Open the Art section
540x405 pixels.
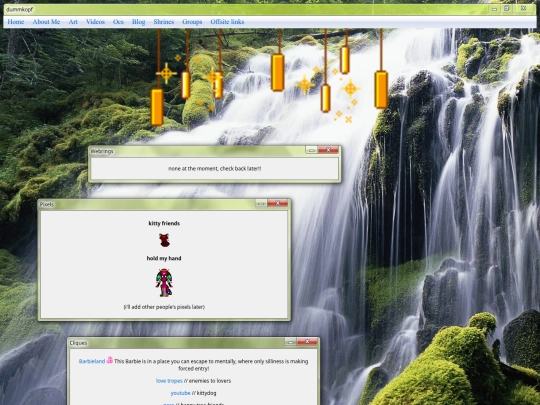coord(73,22)
